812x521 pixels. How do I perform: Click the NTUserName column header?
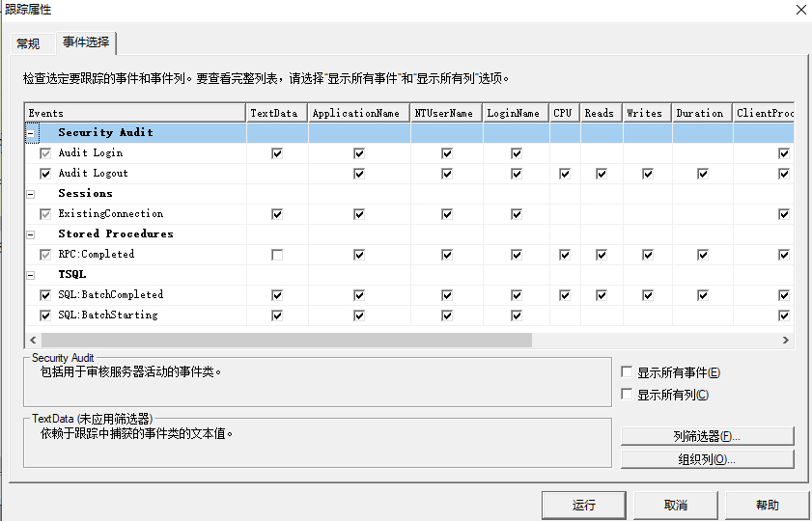447,113
